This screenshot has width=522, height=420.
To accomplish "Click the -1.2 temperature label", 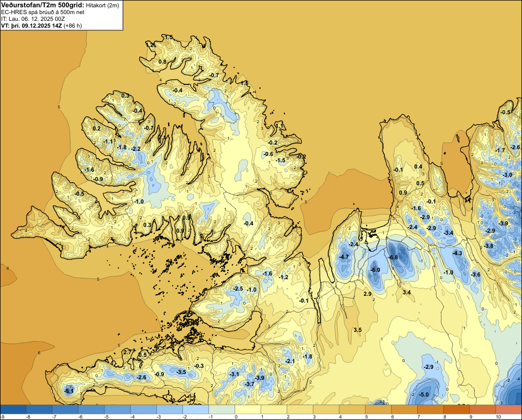I will point(283,277).
